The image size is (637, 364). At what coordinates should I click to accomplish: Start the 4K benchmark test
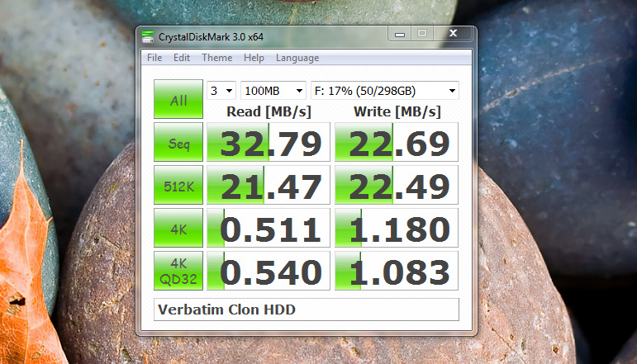coord(178,228)
